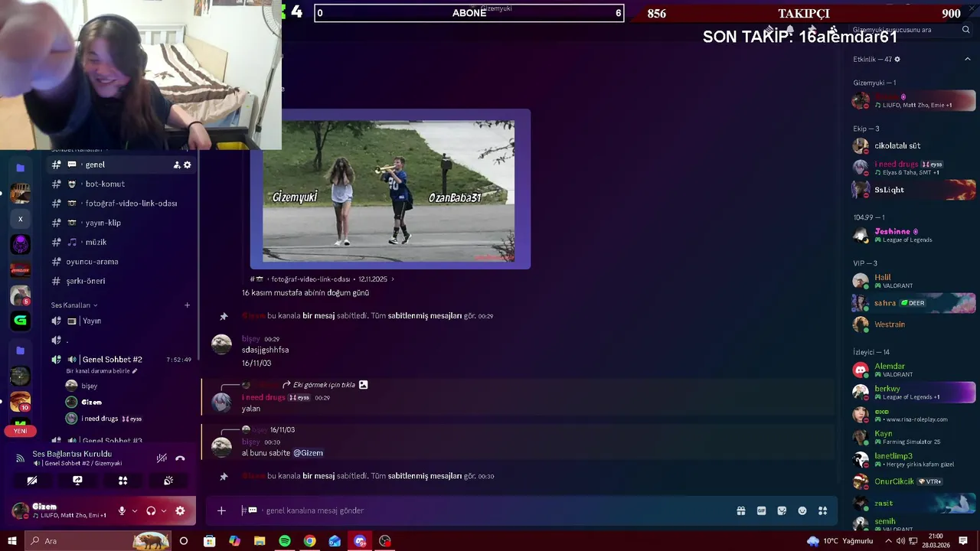Click the taskbar Ara search box
This screenshot has height=551, width=980.
pos(98,541)
